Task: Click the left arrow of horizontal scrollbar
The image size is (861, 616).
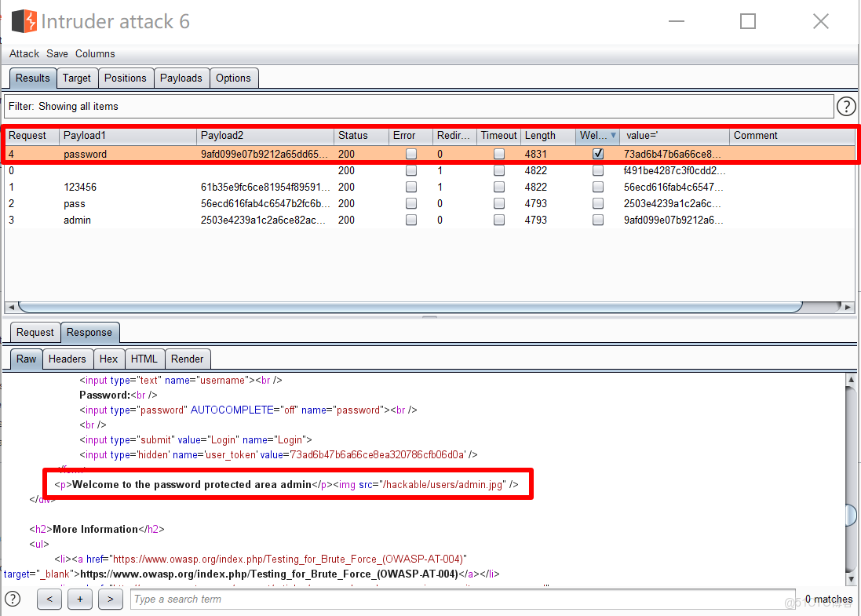Action: (9, 306)
